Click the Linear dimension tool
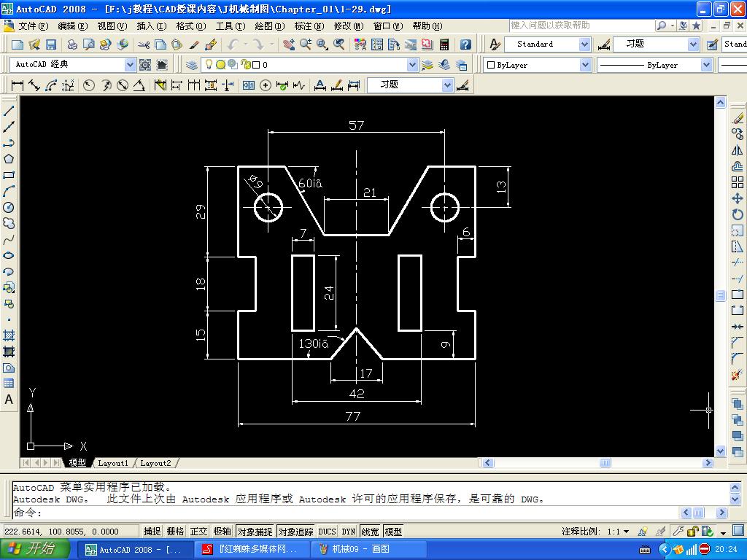Image resolution: width=747 pixels, height=560 pixels. (x=18, y=85)
